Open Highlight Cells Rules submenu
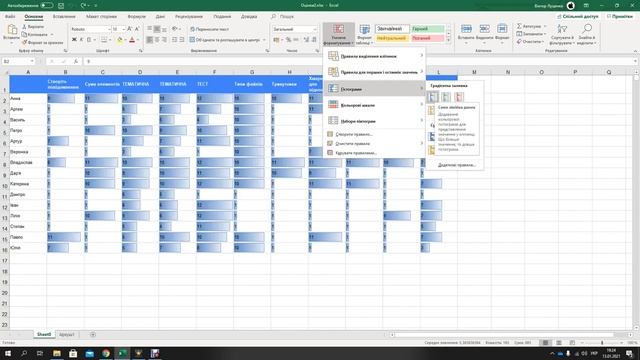 point(374,56)
